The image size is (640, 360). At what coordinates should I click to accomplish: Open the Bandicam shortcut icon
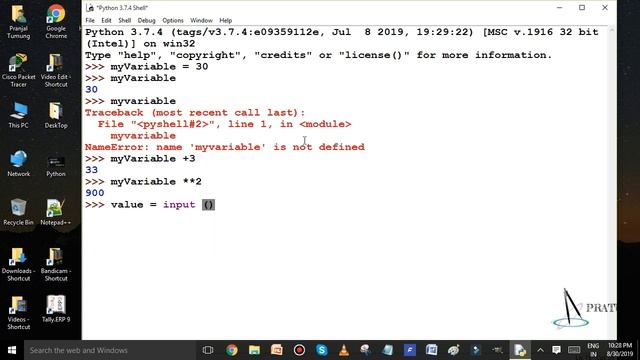56,264
